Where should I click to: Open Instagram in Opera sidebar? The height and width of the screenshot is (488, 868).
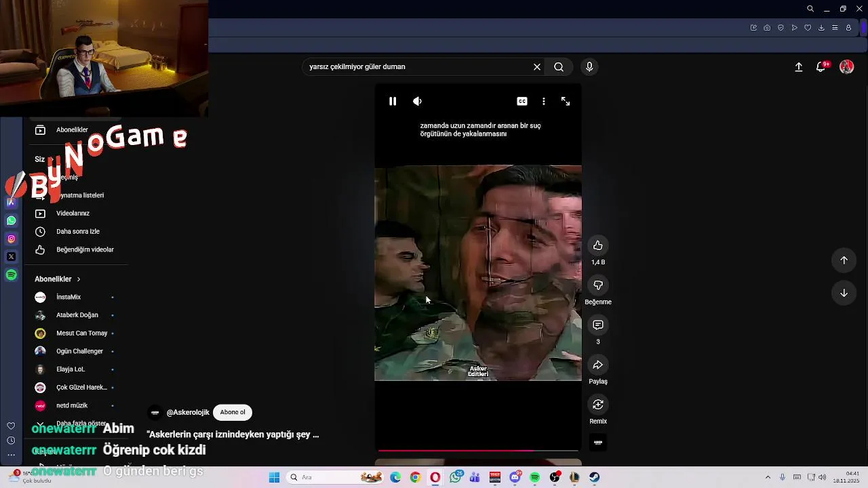[12, 239]
